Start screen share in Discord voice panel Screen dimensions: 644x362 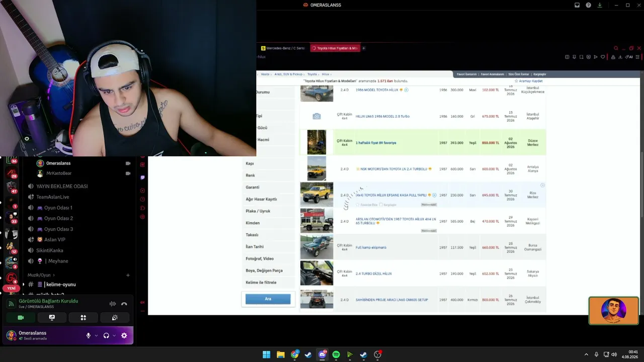point(52,318)
